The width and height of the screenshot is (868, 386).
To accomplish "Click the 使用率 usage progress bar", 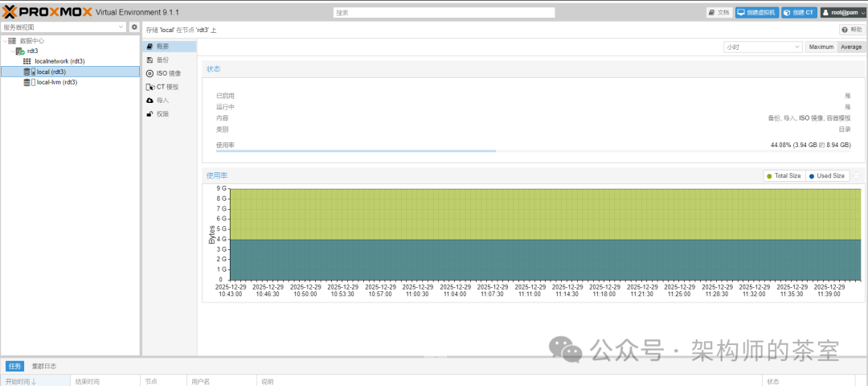I will (x=533, y=150).
